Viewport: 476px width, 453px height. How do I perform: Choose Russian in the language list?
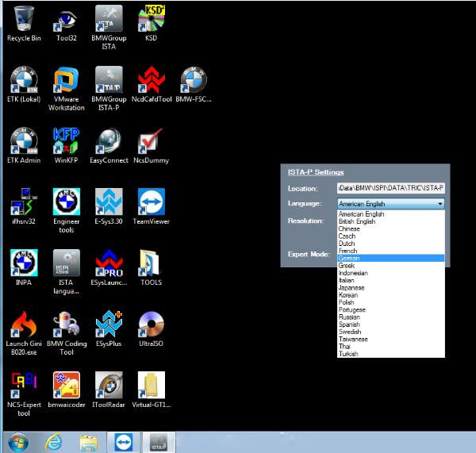[390, 317]
